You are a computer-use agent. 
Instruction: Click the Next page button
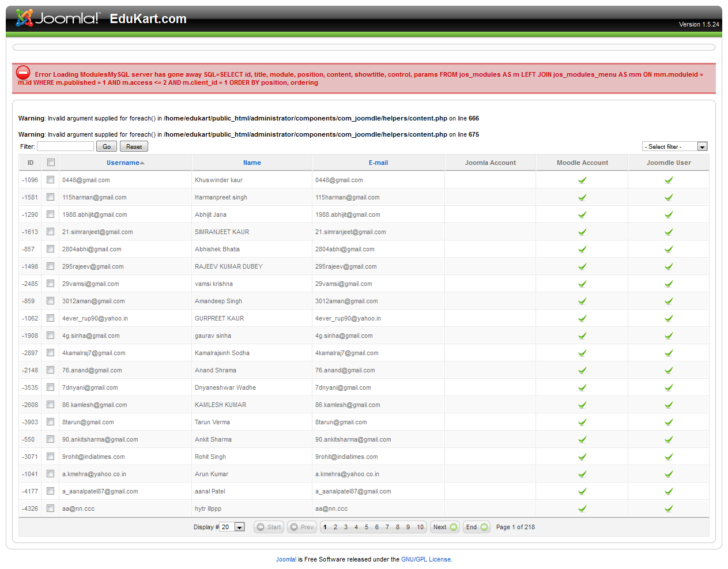(444, 527)
